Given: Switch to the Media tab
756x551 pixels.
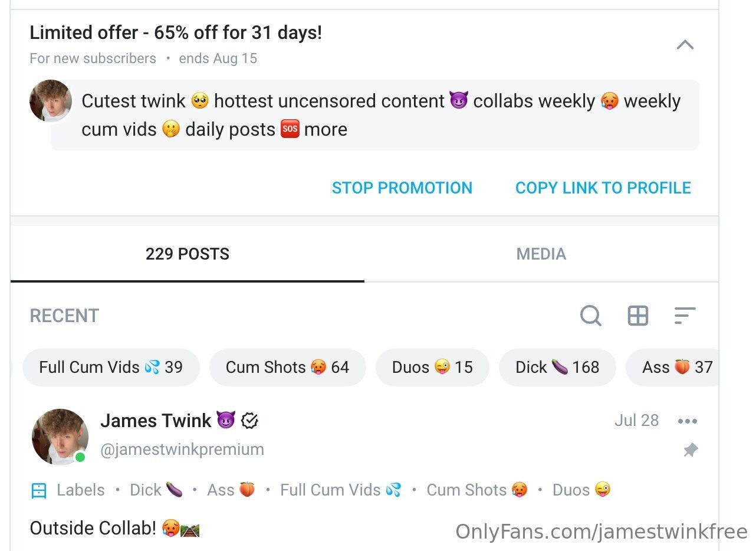Looking at the screenshot, I should point(541,254).
